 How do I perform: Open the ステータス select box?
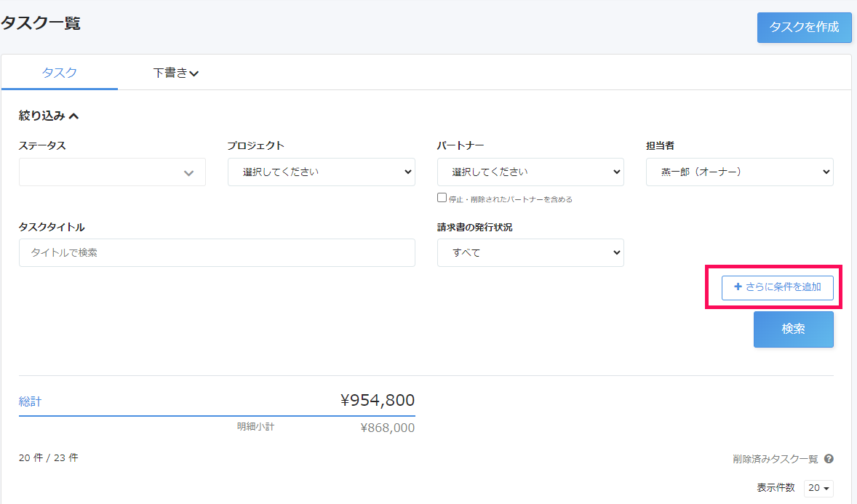coord(112,172)
